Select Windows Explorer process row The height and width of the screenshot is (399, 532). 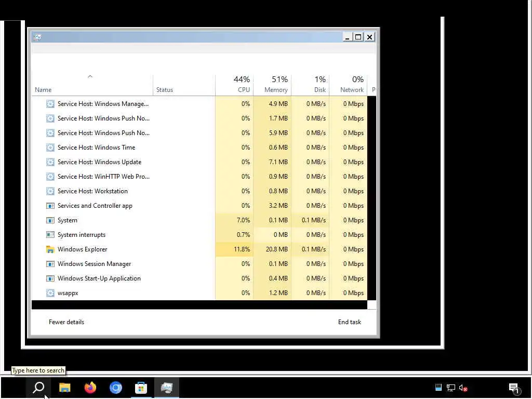coord(199,249)
